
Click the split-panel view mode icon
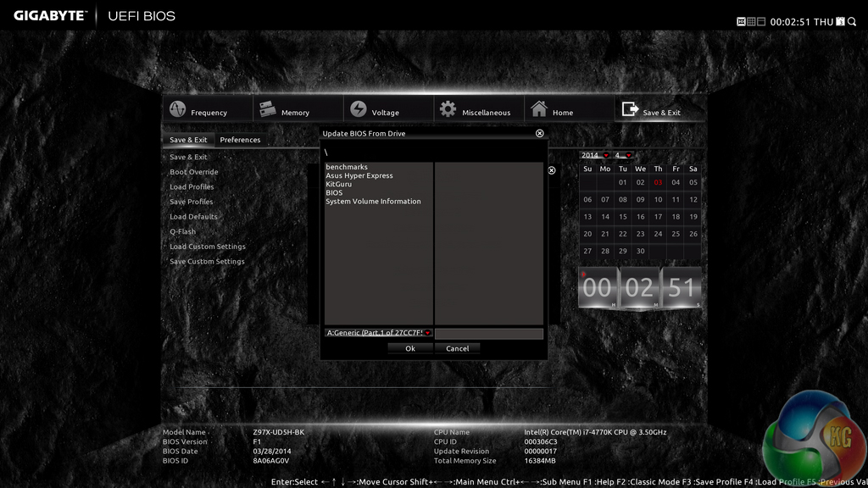761,21
